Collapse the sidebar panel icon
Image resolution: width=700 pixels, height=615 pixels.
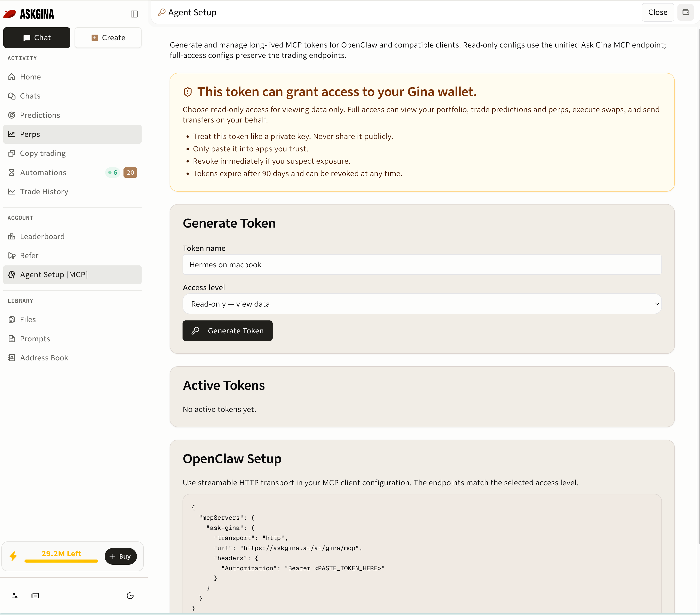click(x=134, y=14)
